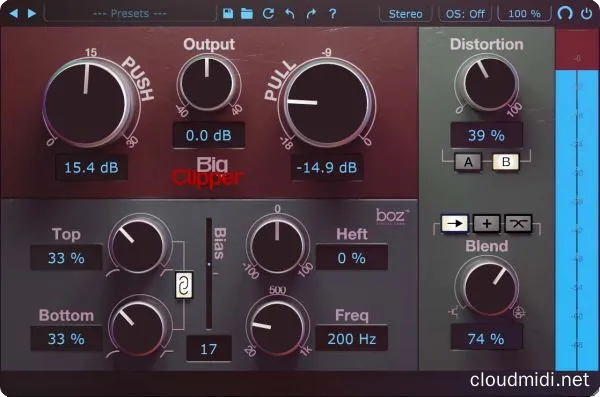
Task: Click the Blend label
Action: pos(486,246)
